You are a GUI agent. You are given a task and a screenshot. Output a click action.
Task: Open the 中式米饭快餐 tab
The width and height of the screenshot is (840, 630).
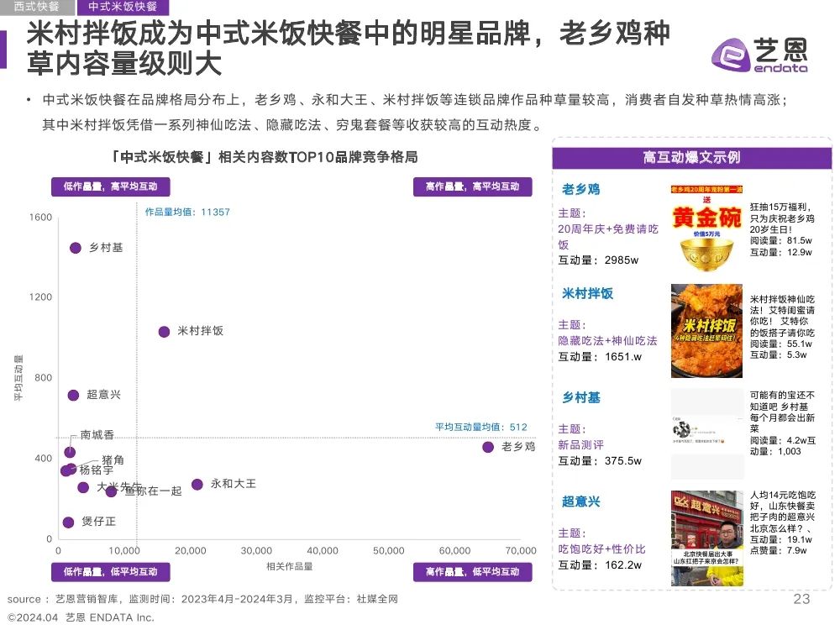[123, 7]
